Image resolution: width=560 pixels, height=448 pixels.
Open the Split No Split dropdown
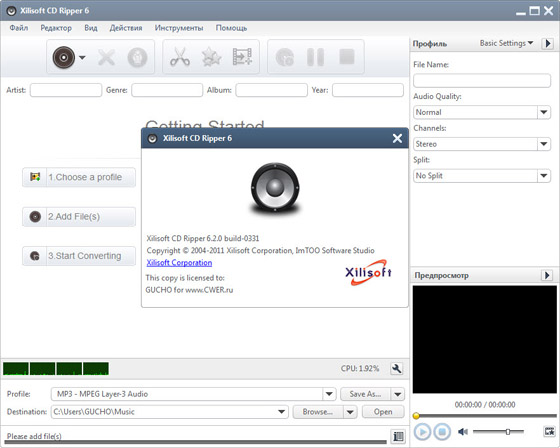544,175
